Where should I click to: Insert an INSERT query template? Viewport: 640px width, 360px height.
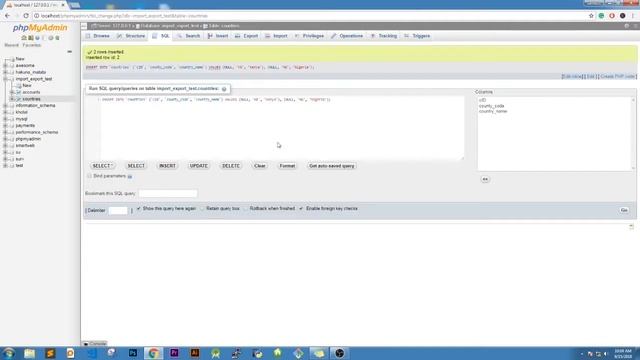167,166
